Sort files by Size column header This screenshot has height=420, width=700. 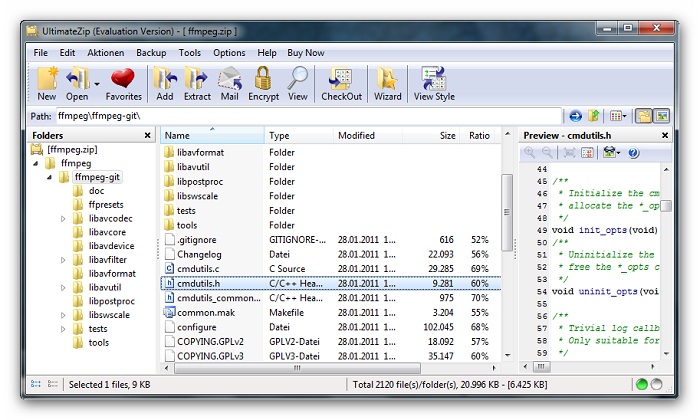click(447, 135)
